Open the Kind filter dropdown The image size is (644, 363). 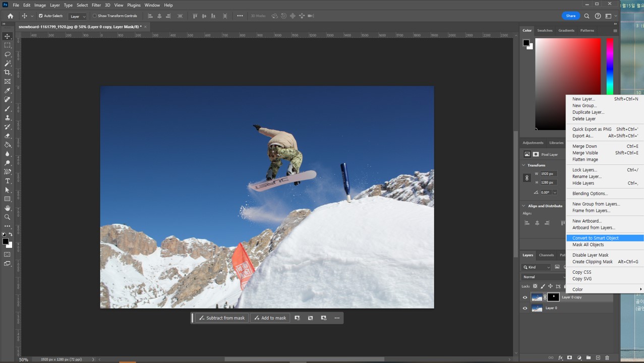(x=537, y=267)
